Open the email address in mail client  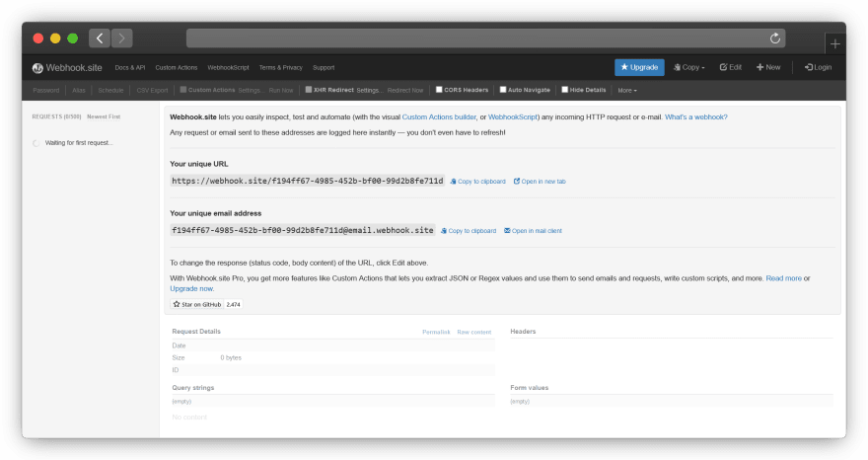point(533,231)
